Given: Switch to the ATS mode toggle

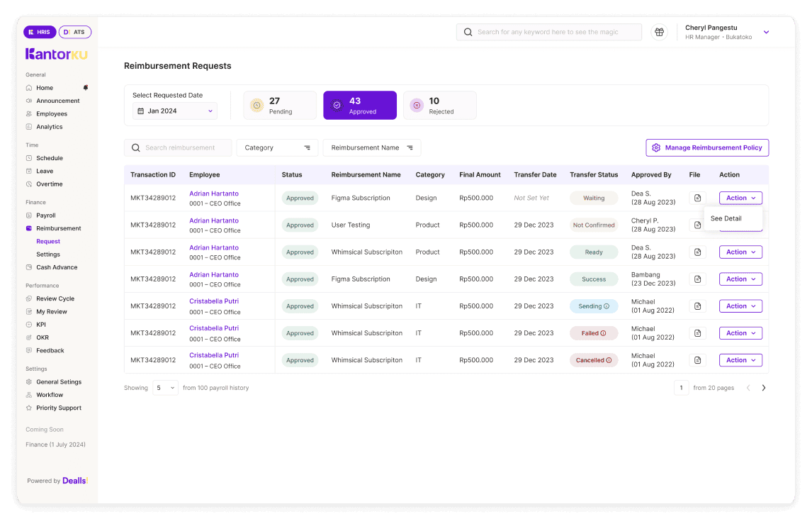Looking at the screenshot, I should click(75, 32).
